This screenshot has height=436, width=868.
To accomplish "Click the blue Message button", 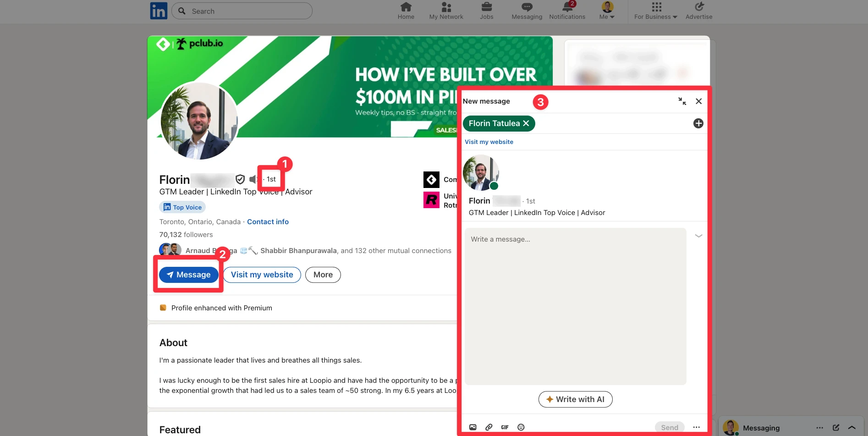I will pos(189,275).
